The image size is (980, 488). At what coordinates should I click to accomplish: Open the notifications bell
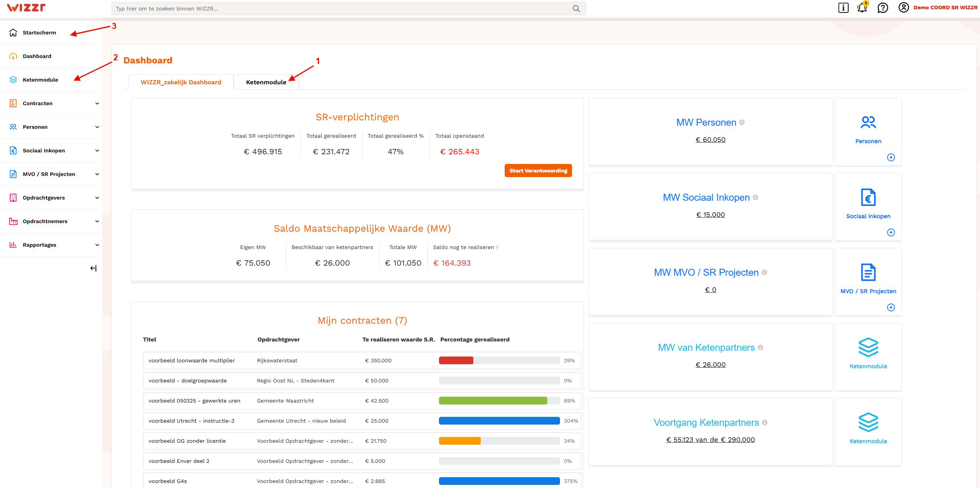click(x=862, y=7)
